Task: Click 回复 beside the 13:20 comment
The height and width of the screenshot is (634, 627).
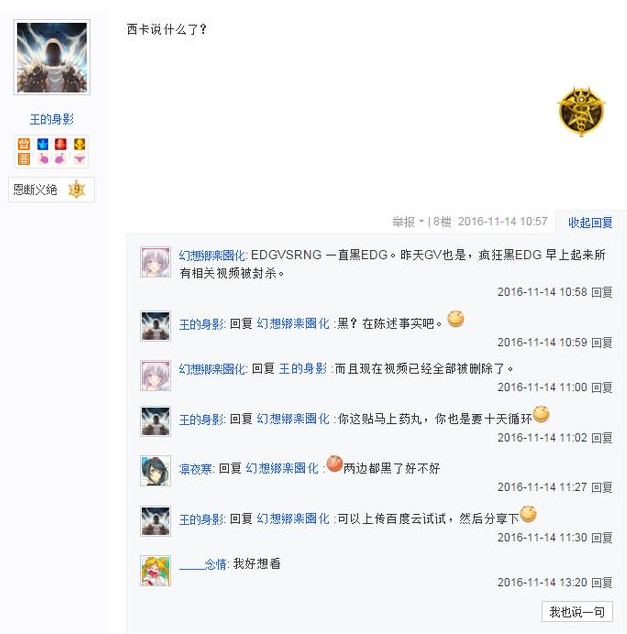Action: (x=602, y=582)
